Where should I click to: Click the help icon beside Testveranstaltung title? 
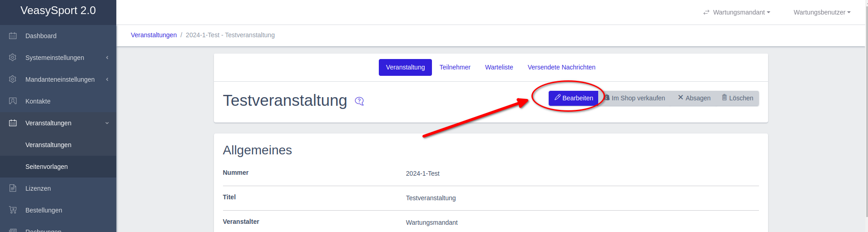[359, 101]
